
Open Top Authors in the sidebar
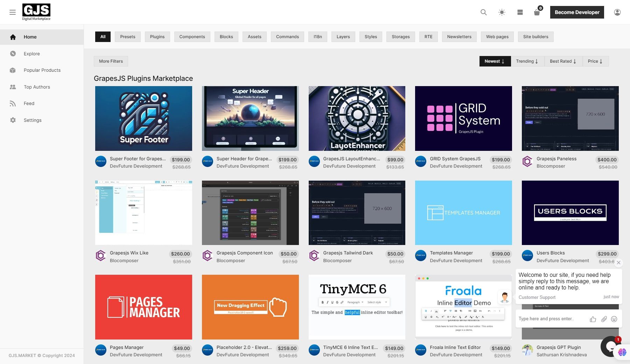click(x=37, y=87)
